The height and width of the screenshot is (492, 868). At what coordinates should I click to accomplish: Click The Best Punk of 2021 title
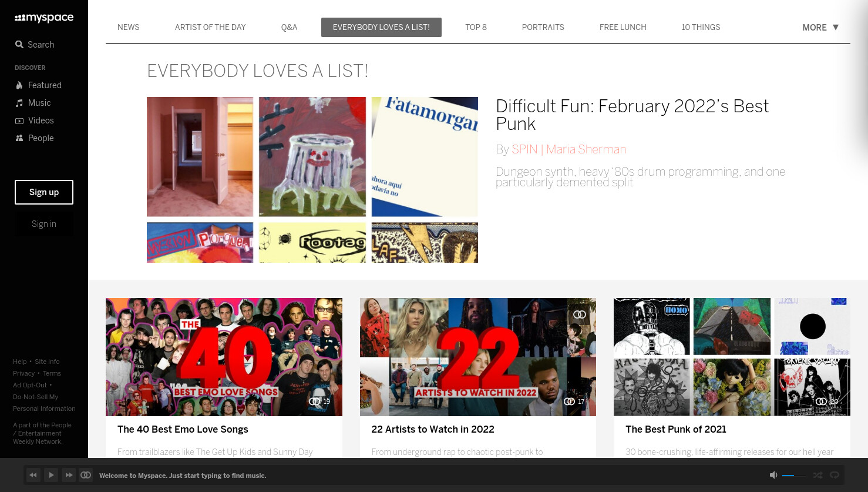676,429
